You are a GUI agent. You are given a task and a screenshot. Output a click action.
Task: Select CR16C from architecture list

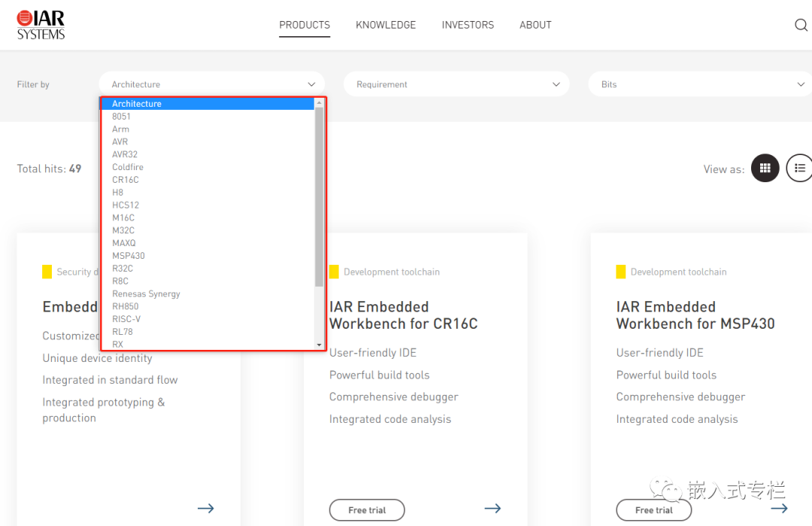[208, 180]
